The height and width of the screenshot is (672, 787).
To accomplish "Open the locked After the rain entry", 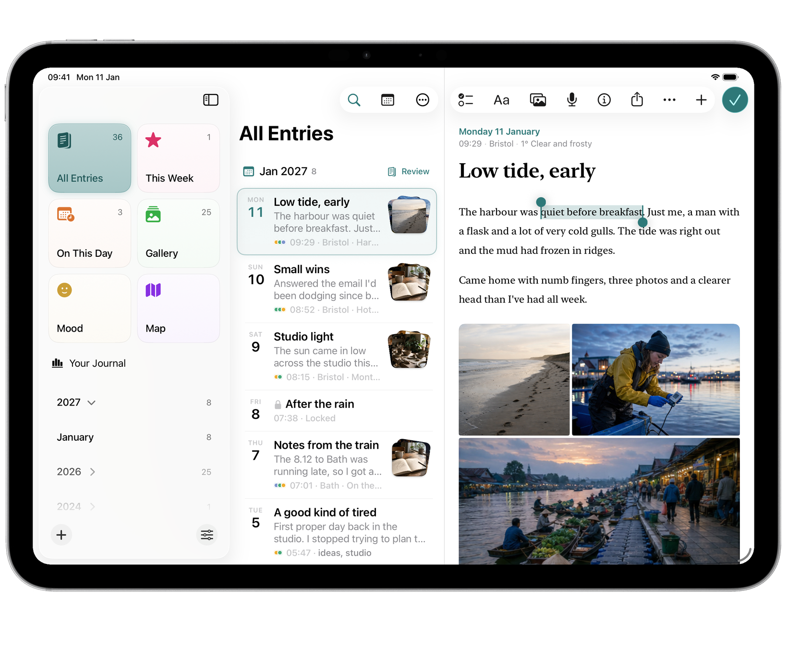I will click(x=337, y=410).
